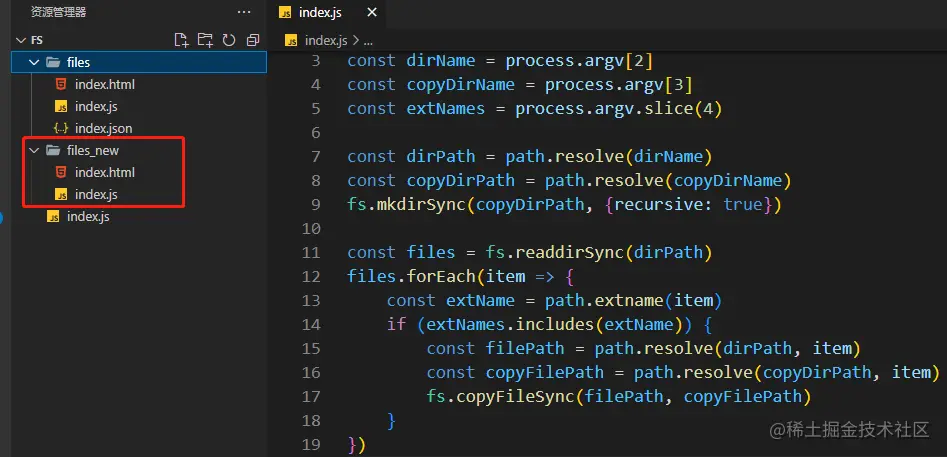The image size is (947, 457).
Task: Click the index.js breadcrumb item
Action: point(326,40)
